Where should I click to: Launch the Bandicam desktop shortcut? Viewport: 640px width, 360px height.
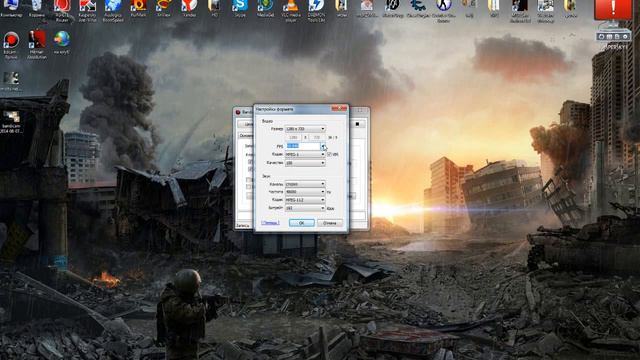tap(11, 45)
